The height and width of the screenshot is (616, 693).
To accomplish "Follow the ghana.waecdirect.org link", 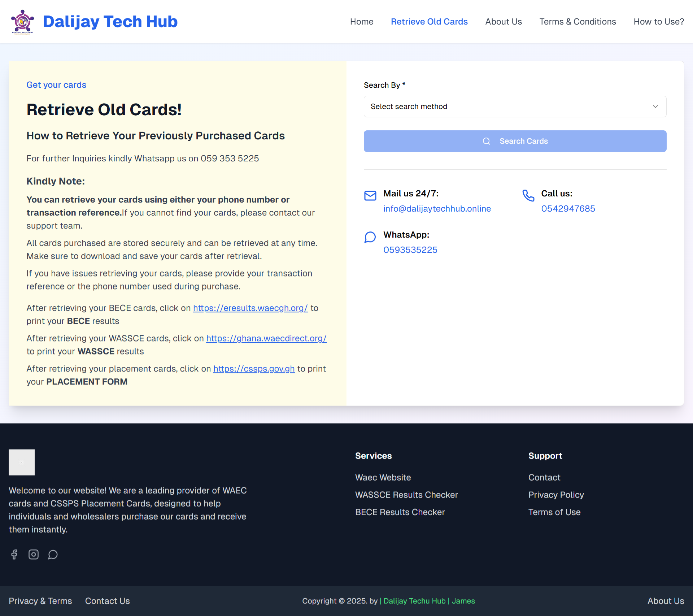I will click(x=266, y=338).
